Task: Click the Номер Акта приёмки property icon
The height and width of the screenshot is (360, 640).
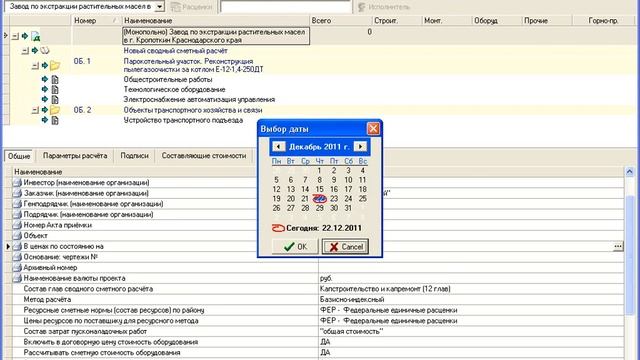Action: [17, 225]
